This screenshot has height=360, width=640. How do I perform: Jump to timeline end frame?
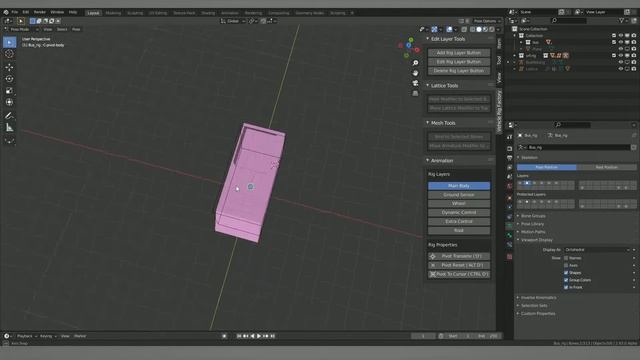[x=273, y=336]
